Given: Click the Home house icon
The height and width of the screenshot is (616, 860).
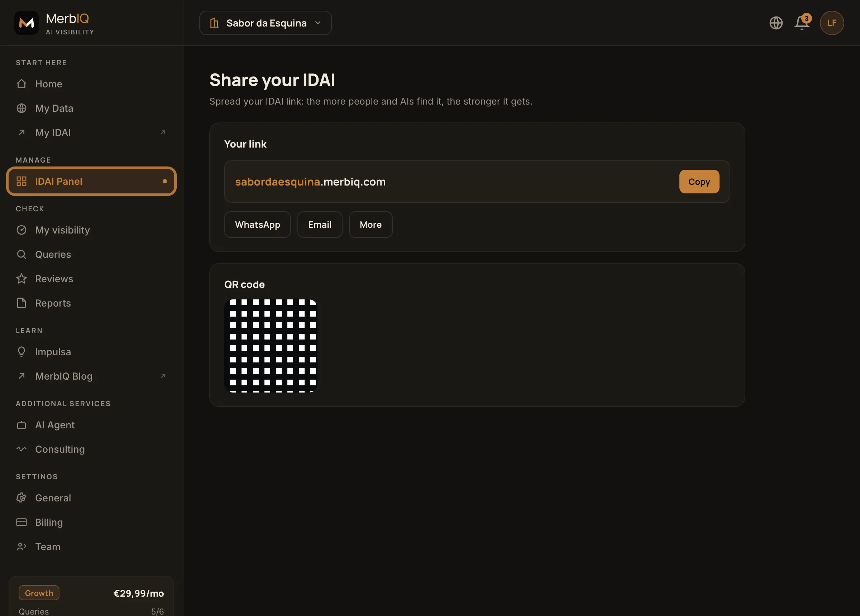Looking at the screenshot, I should click(x=21, y=84).
